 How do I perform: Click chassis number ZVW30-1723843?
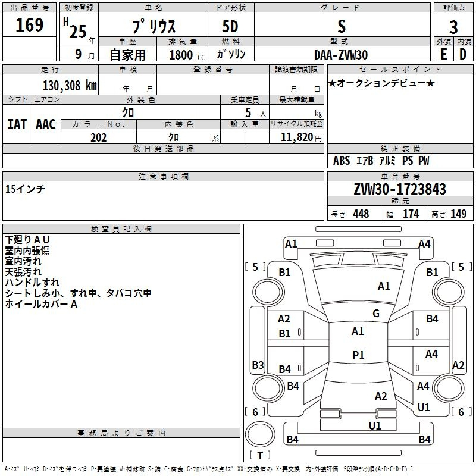click(399, 189)
